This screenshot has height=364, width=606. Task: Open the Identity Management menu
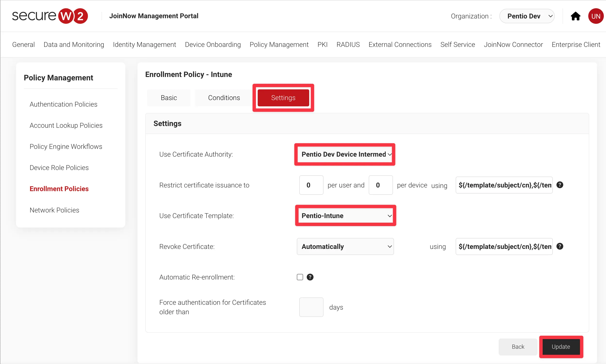(x=145, y=44)
